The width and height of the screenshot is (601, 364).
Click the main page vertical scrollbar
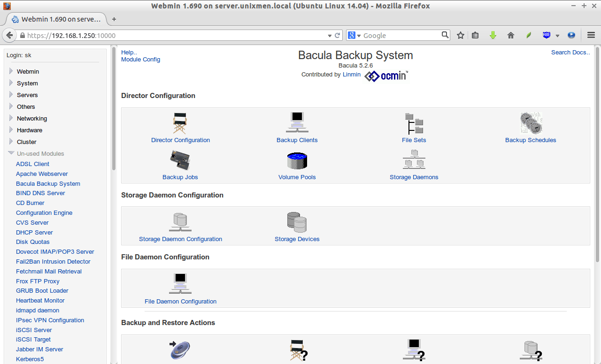pos(597,155)
